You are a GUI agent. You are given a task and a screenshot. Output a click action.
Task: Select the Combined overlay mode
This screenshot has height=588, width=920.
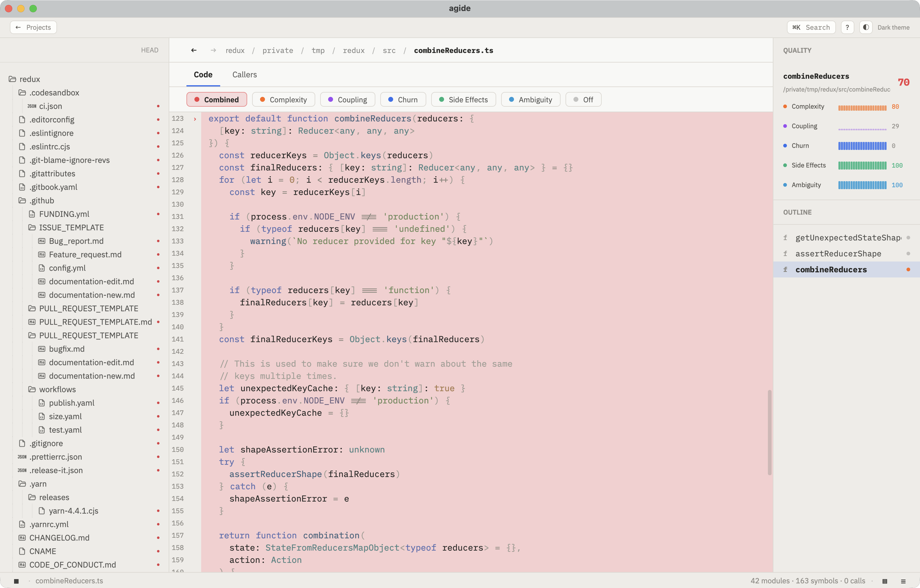coord(217,99)
